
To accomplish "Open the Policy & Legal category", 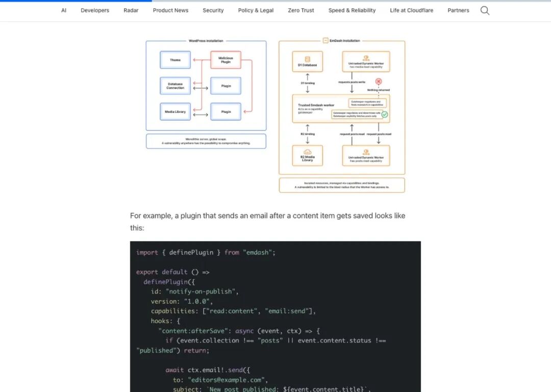I will coord(256,11).
